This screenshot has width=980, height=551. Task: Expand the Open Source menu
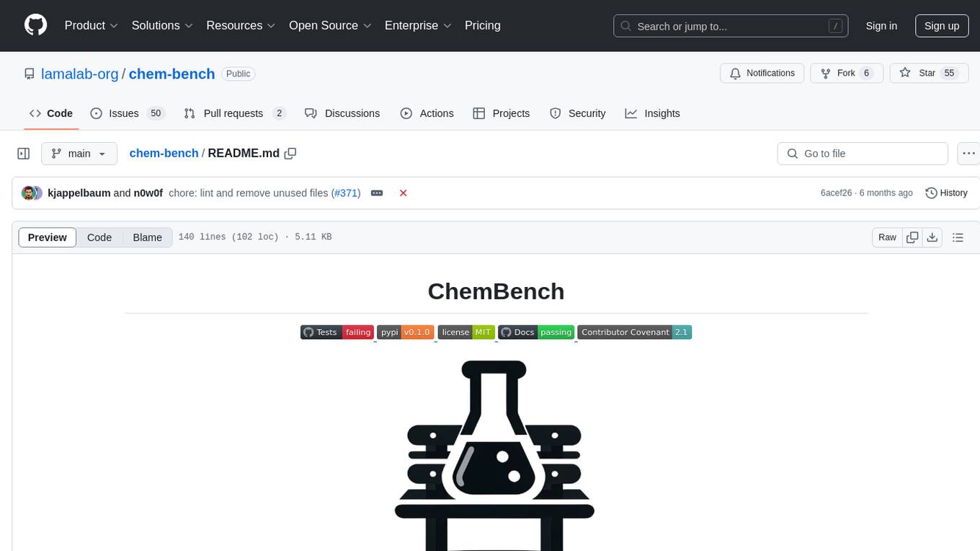point(330,25)
